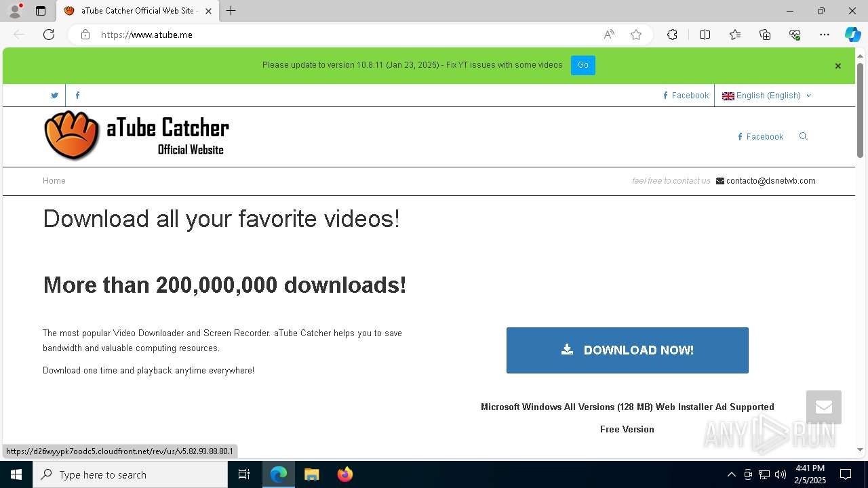The image size is (868, 488).
Task: Open the Twitter bird icon link
Action: pos(54,96)
